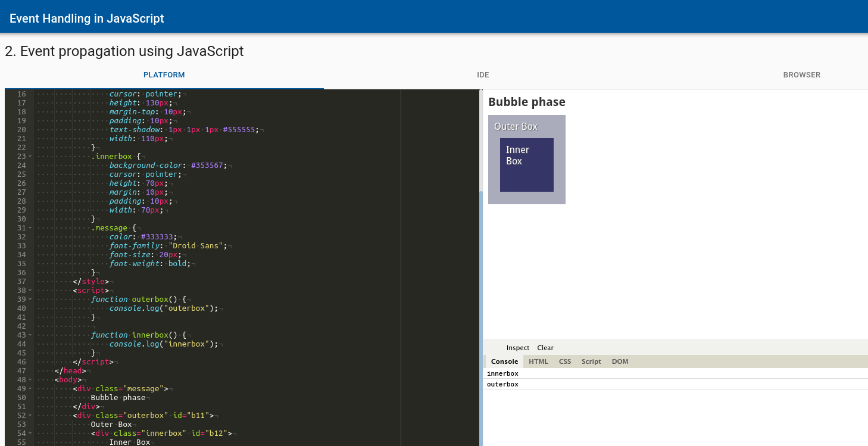The image size is (868, 446).
Task: Fold the script tag at line 38
Action: click(30, 291)
